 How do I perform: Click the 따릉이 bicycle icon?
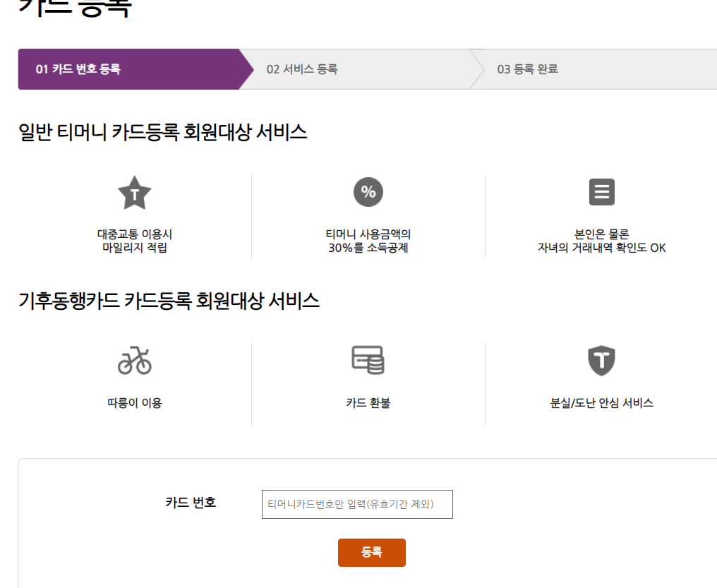(134, 361)
